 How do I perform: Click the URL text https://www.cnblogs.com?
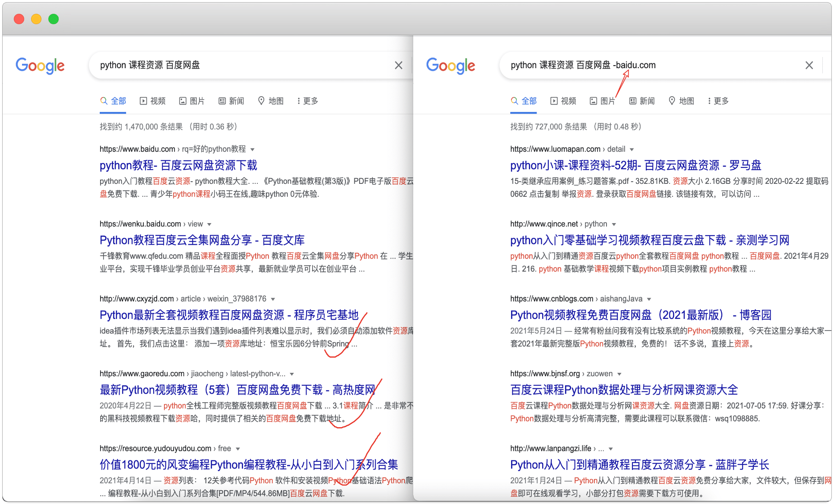point(552,299)
